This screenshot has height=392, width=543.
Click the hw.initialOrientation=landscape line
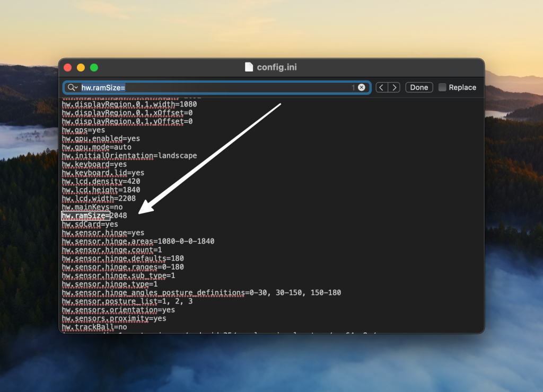click(129, 156)
